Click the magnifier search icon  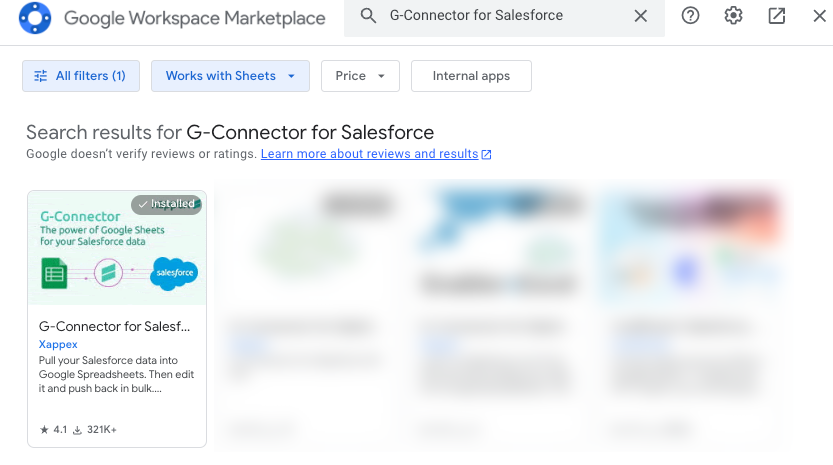click(369, 16)
